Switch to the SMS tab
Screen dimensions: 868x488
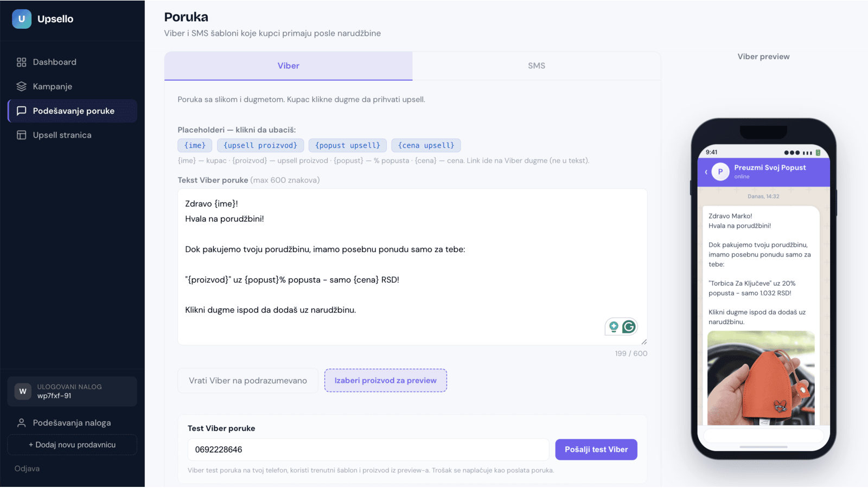click(x=537, y=66)
